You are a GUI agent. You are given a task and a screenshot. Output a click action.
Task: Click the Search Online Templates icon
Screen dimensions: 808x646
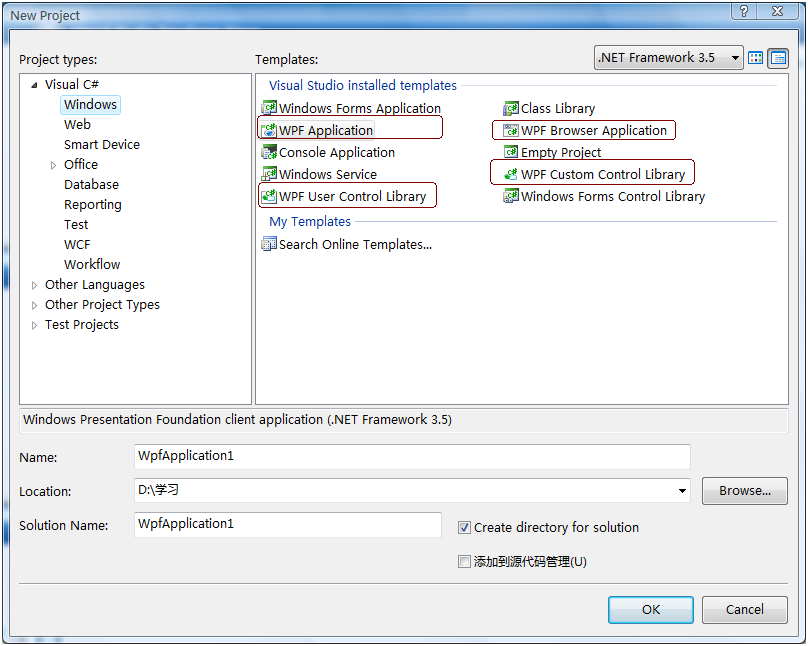(x=269, y=244)
